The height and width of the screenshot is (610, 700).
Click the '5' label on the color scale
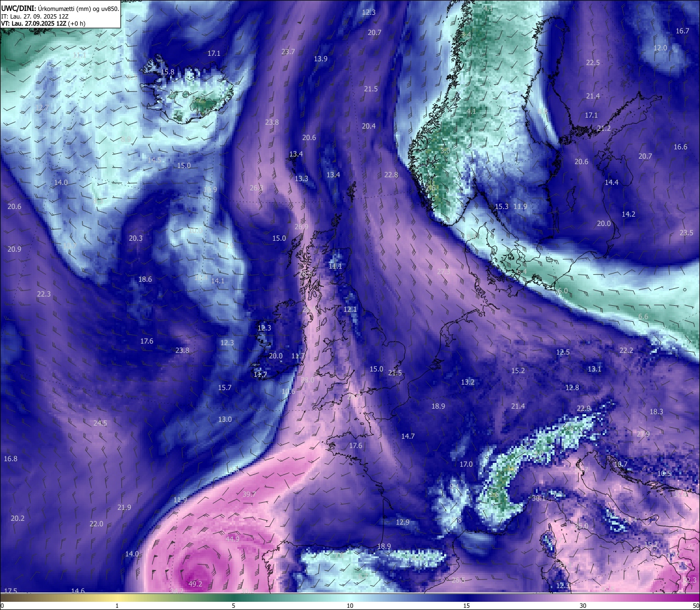(x=234, y=606)
